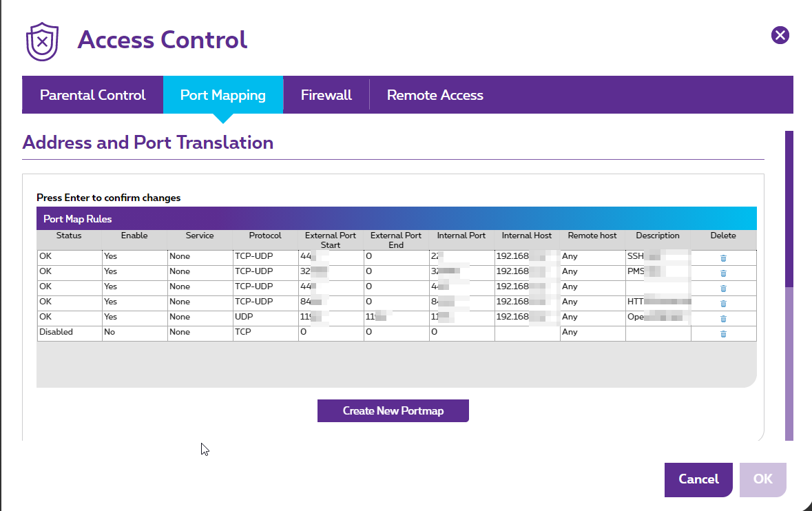Delete the Disabled TCP rule row
Viewport: 812px width, 511px height.
pyautogui.click(x=723, y=333)
